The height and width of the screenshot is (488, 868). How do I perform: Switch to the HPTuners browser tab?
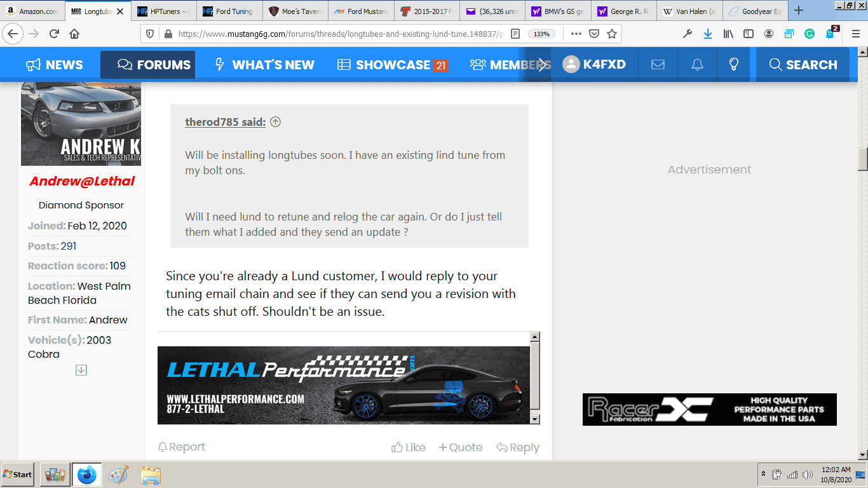[164, 11]
